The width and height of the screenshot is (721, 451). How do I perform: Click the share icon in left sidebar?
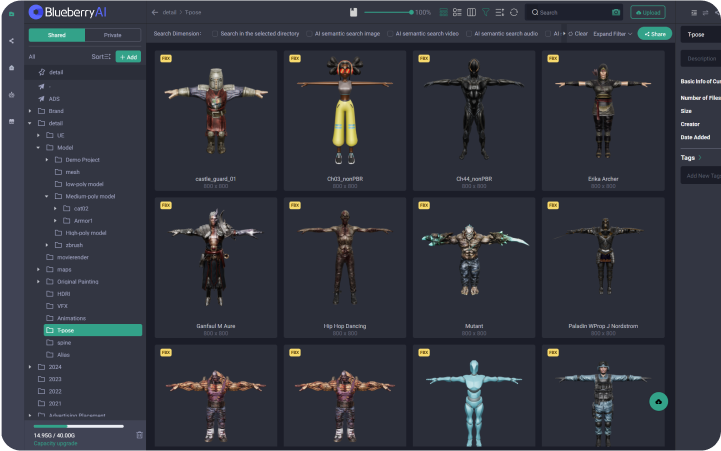click(x=11, y=41)
